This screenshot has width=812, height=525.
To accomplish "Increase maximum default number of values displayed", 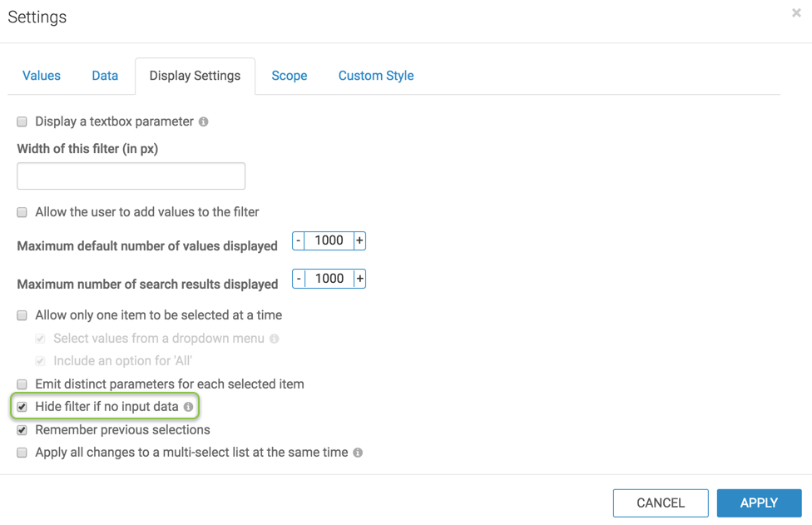I will (x=359, y=240).
